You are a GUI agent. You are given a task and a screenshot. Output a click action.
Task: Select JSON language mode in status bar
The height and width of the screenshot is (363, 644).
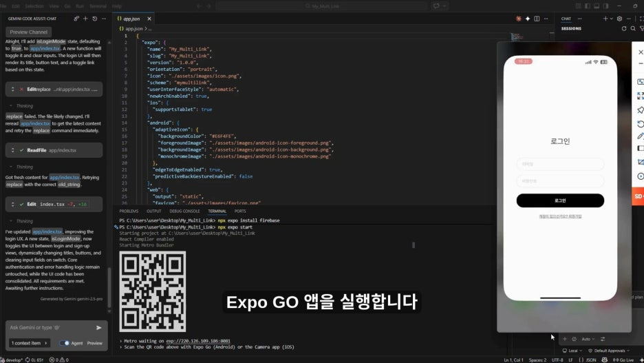(x=588, y=360)
